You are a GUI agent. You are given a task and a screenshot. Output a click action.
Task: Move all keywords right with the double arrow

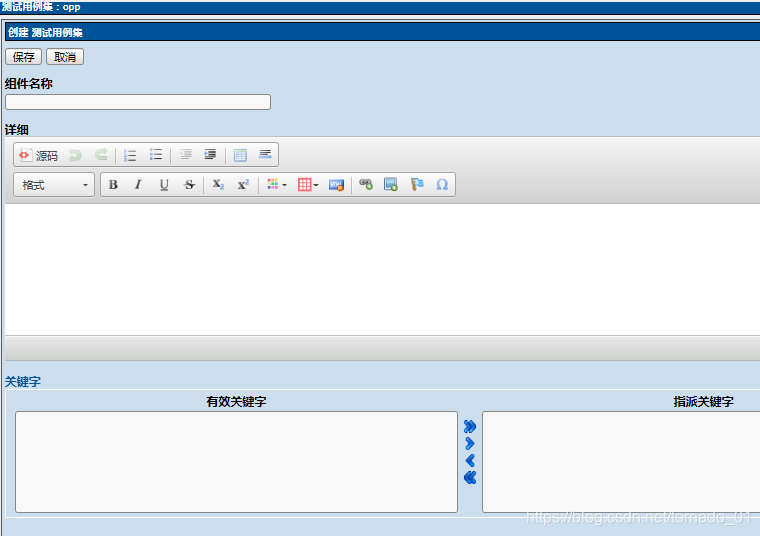[470, 426]
